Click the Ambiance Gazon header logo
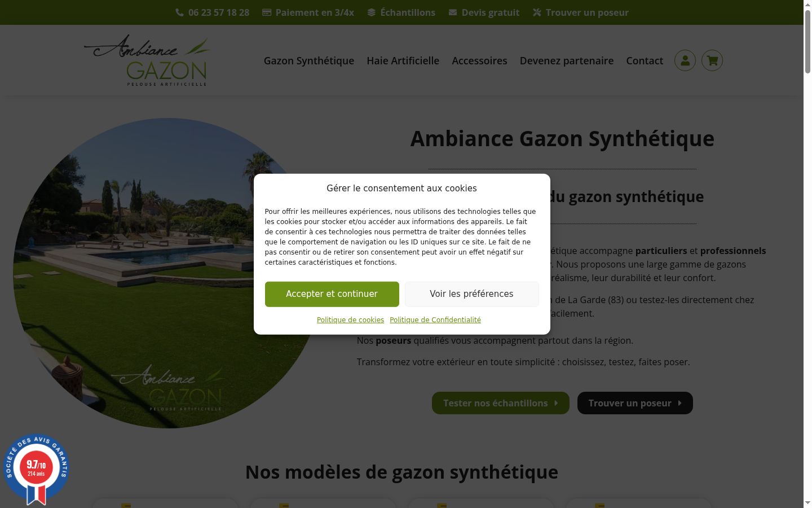 147,60
